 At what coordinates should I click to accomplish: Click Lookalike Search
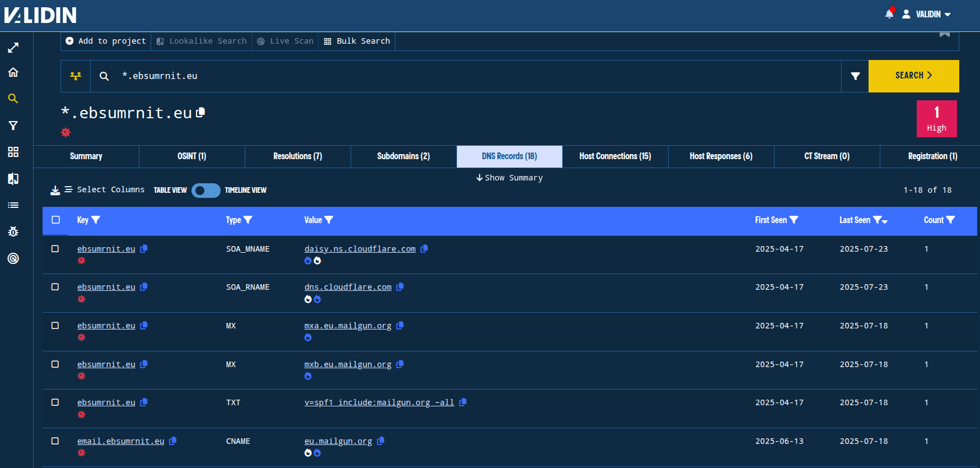coord(202,41)
